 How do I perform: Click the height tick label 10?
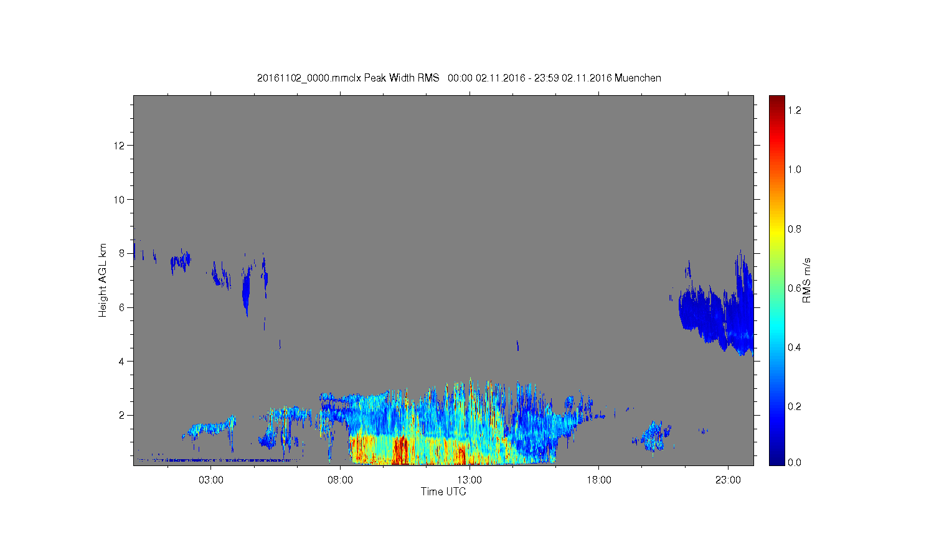[120, 200]
